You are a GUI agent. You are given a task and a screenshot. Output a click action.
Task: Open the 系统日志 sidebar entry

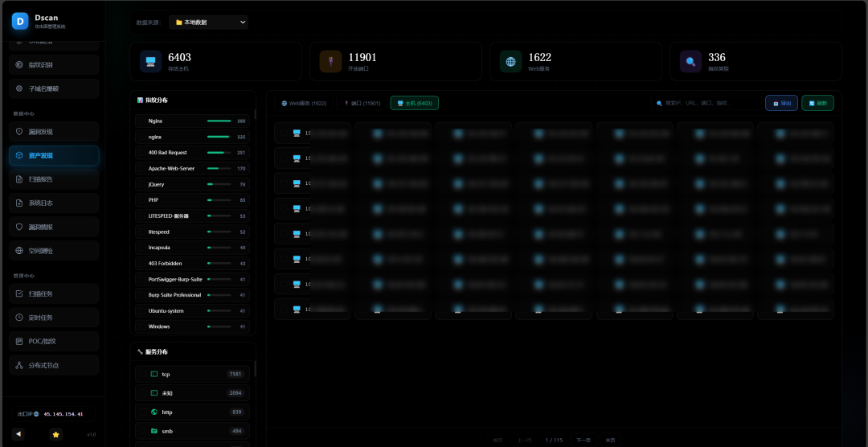(x=54, y=203)
